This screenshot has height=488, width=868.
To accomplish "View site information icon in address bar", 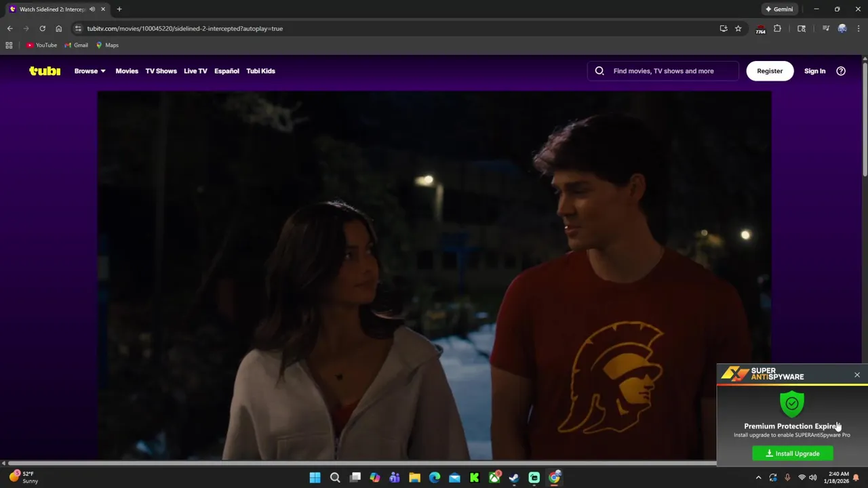I will 78,28.
